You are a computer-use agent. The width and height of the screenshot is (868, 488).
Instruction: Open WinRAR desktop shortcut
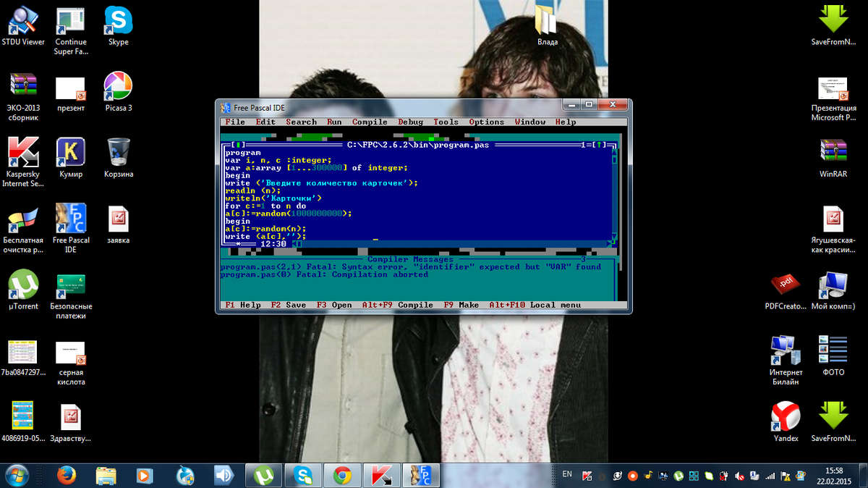pos(833,159)
